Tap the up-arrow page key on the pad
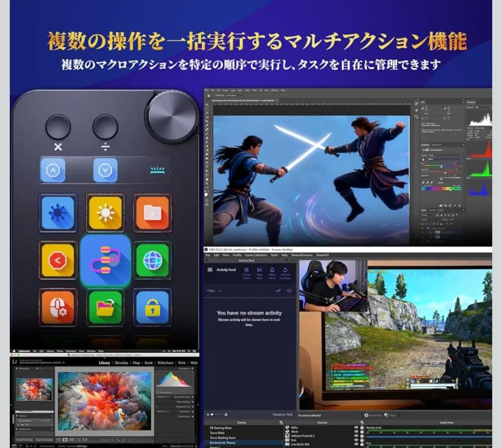The height and width of the screenshot is (448, 502). point(53,170)
